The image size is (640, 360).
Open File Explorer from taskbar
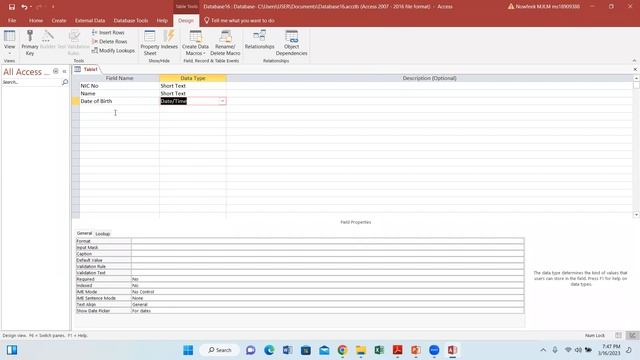(x=361, y=350)
